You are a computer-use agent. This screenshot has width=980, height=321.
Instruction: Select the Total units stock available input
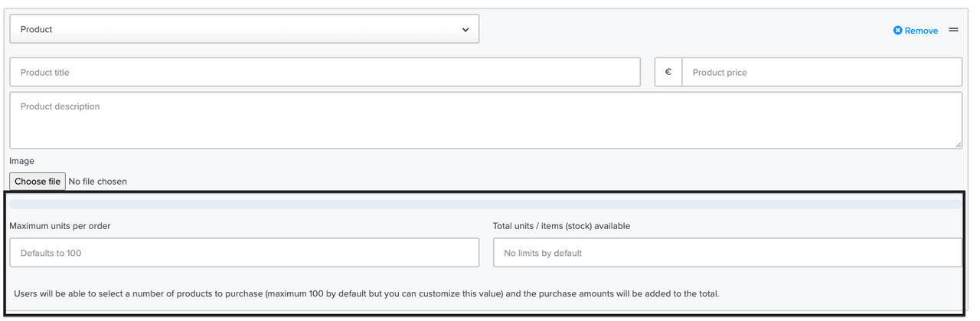[x=727, y=253]
